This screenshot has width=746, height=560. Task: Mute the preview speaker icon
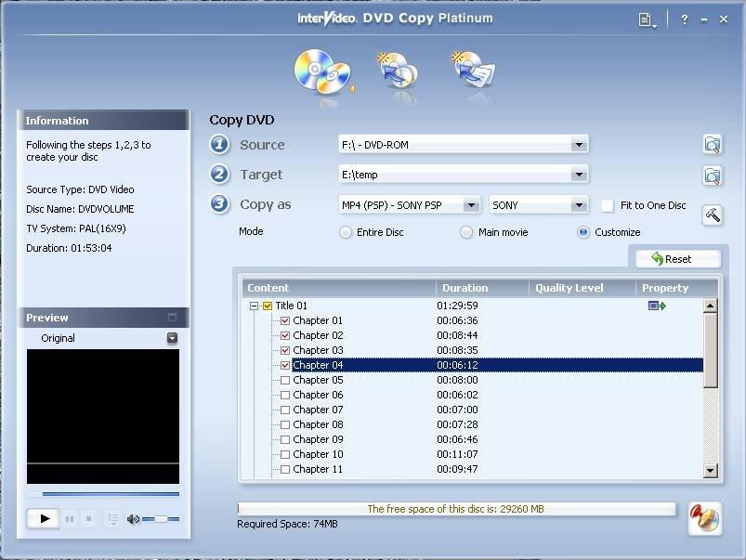coord(133,518)
